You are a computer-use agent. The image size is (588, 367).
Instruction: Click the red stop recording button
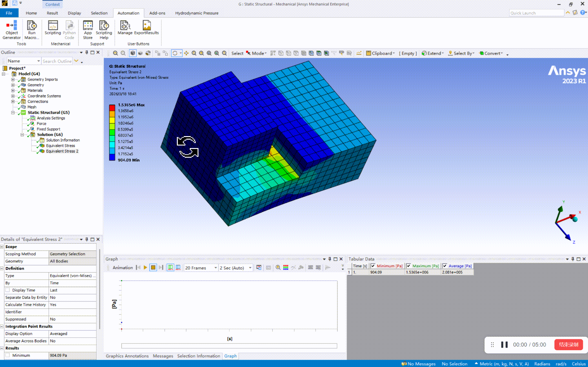point(569,344)
